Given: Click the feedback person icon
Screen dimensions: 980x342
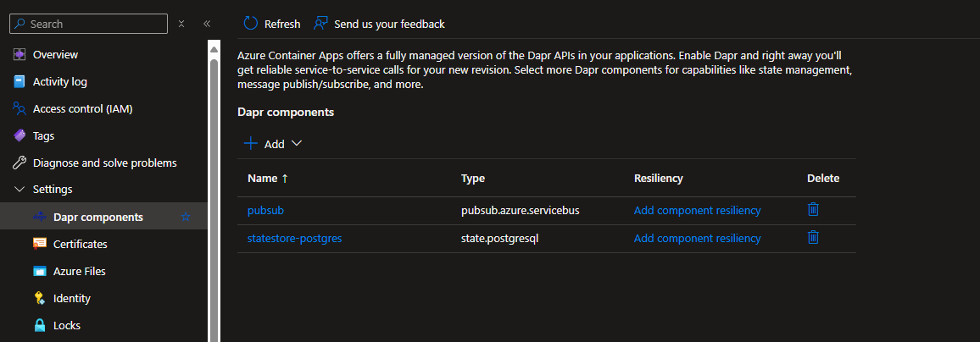Looking at the screenshot, I should (321, 24).
